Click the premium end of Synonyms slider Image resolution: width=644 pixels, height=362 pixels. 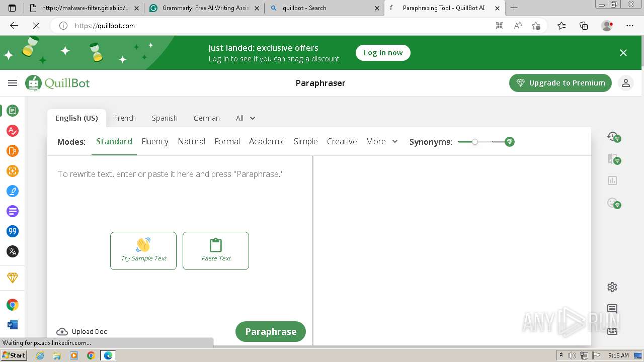(510, 142)
